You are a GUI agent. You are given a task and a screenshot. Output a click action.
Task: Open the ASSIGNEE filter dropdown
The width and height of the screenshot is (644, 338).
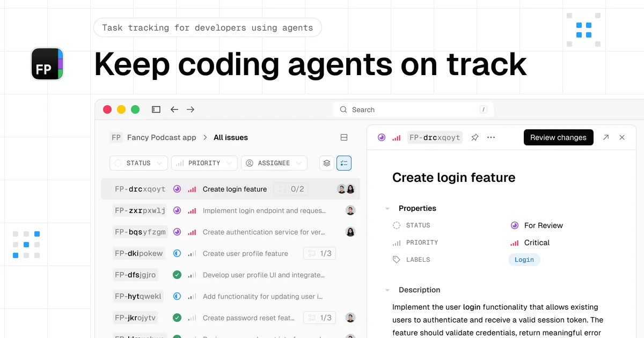274,163
